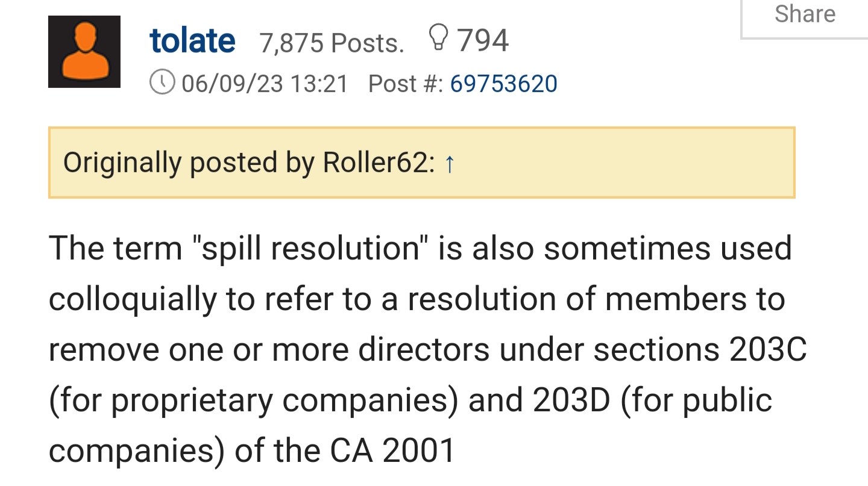The image size is (868, 486).
Task: Open the tolate username profile link
Action: [192, 41]
